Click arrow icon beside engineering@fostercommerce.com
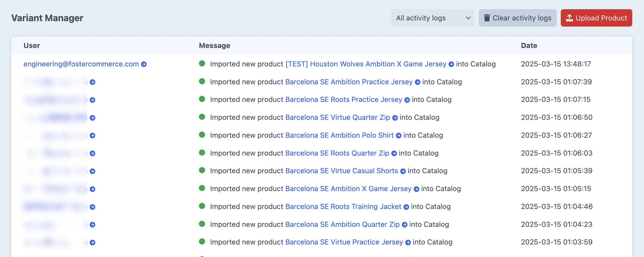This screenshot has height=257, width=644. point(144,64)
